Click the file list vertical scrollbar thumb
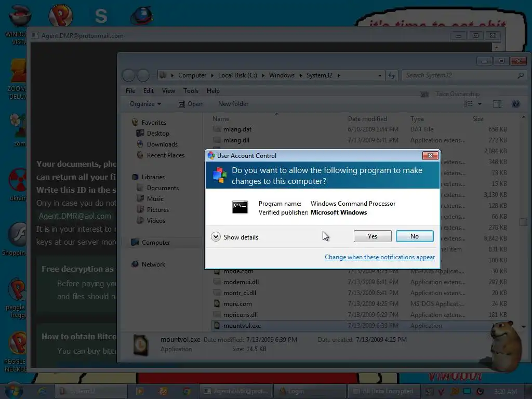 click(x=523, y=222)
